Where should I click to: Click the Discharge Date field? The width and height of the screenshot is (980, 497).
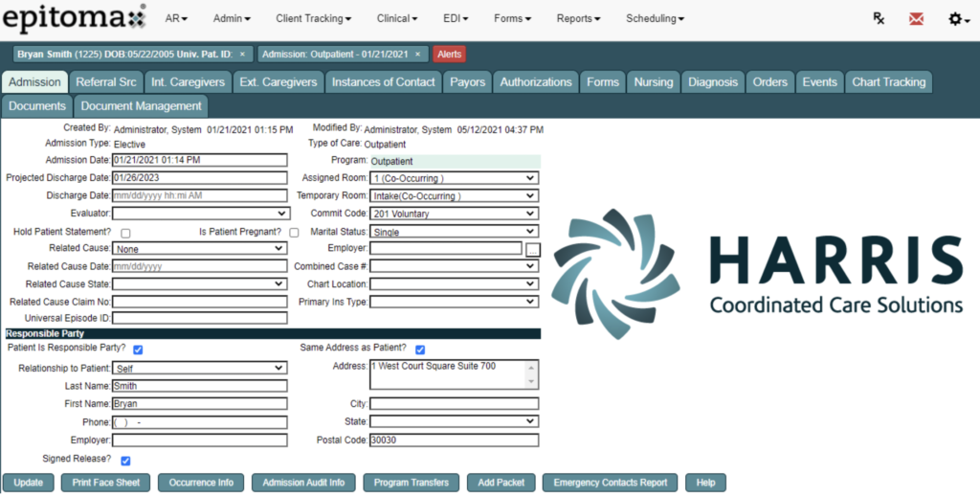tap(199, 195)
